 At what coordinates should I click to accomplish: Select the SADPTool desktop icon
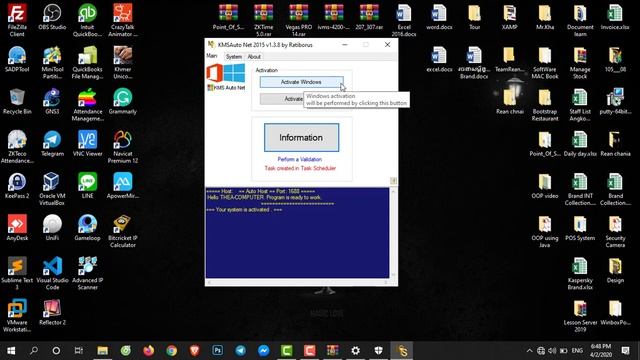(17, 59)
